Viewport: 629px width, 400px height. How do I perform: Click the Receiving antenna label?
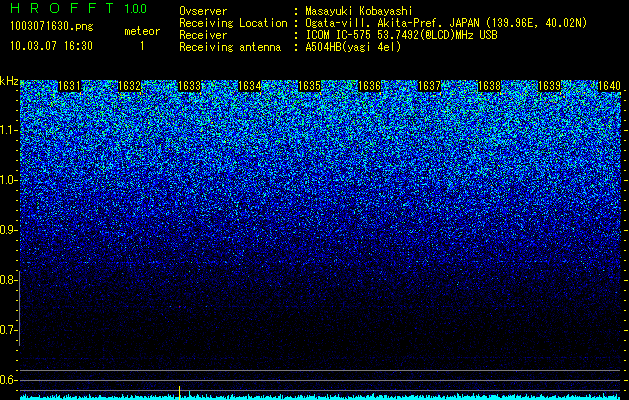(230, 47)
